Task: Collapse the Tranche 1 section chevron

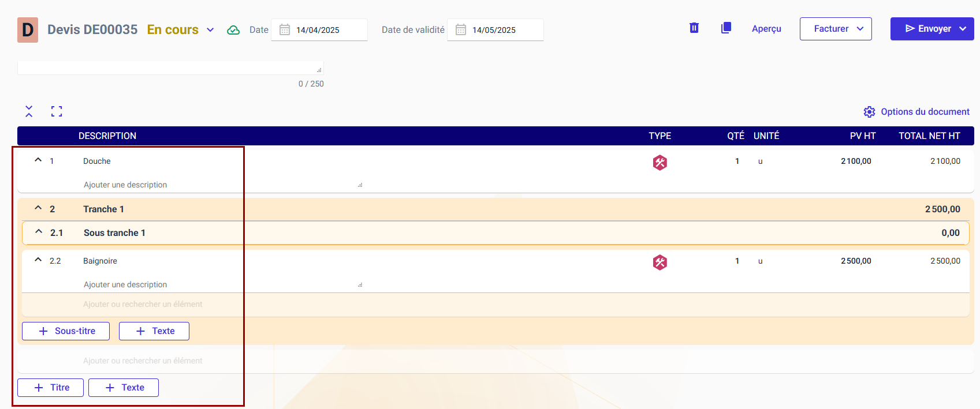Action: tap(38, 208)
